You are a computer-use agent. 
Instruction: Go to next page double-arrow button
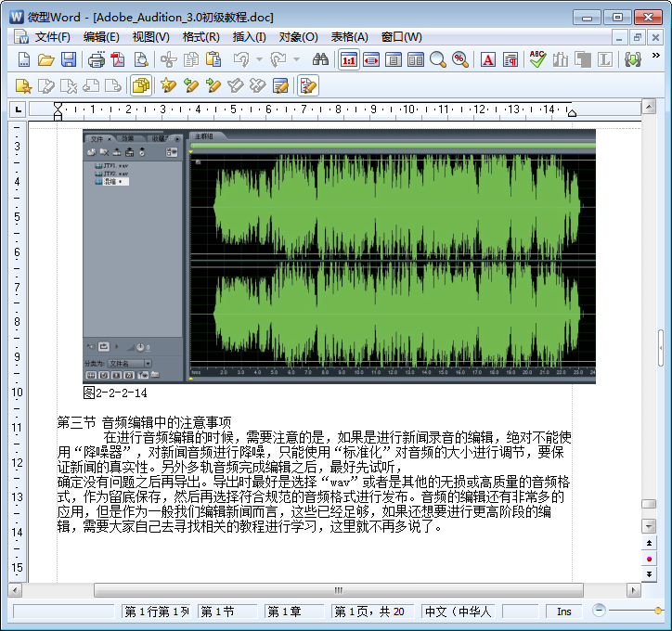(649, 574)
